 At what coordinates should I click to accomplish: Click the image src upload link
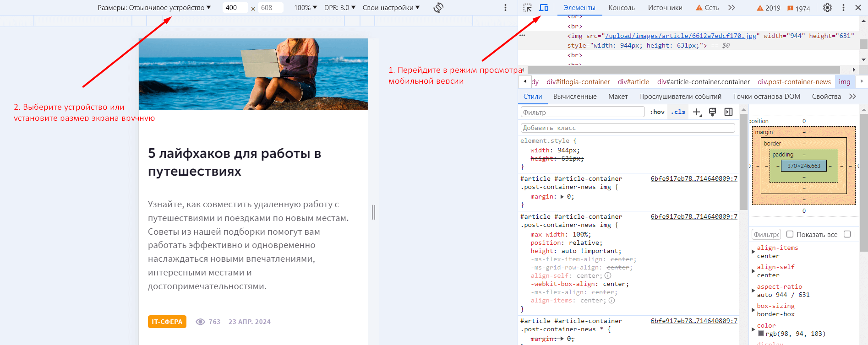point(681,36)
